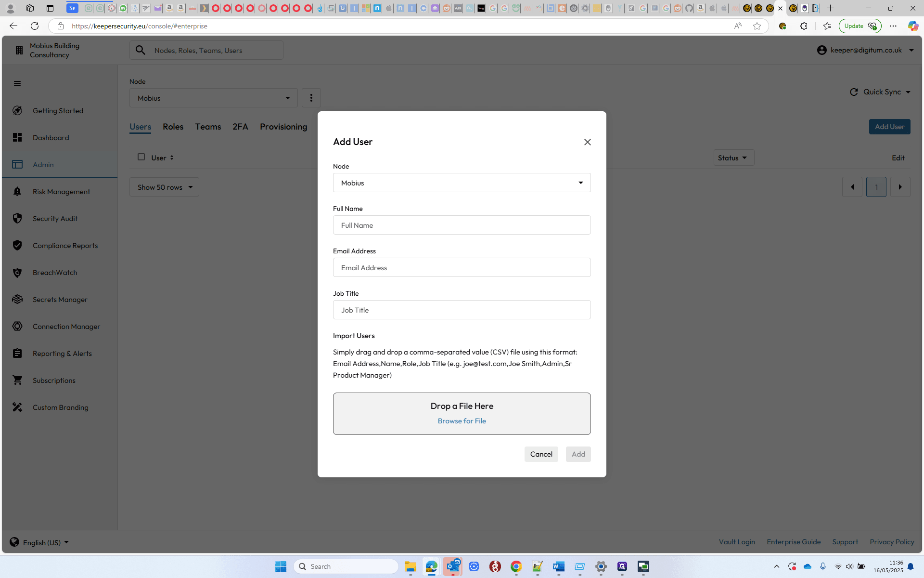This screenshot has width=924, height=578.
Task: Open the Enterprise Guide link
Action: pos(794,542)
